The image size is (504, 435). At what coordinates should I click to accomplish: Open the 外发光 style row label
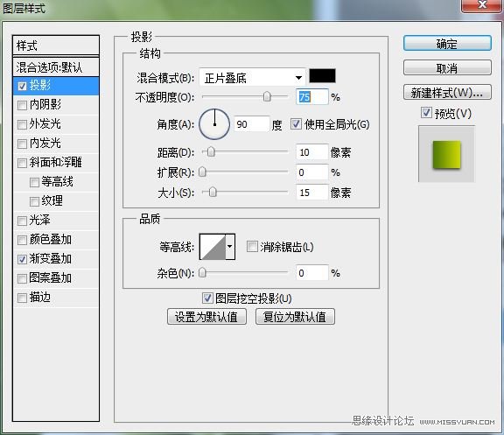point(45,123)
